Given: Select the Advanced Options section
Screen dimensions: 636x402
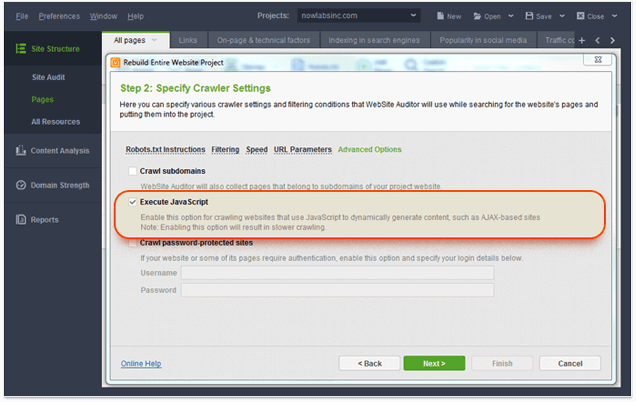Looking at the screenshot, I should tap(370, 149).
